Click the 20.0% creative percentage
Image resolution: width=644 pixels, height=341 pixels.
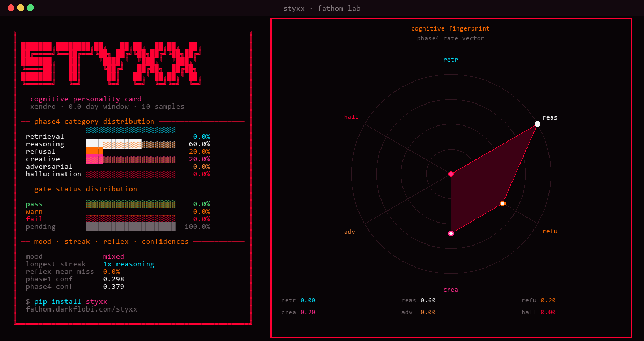click(x=200, y=159)
